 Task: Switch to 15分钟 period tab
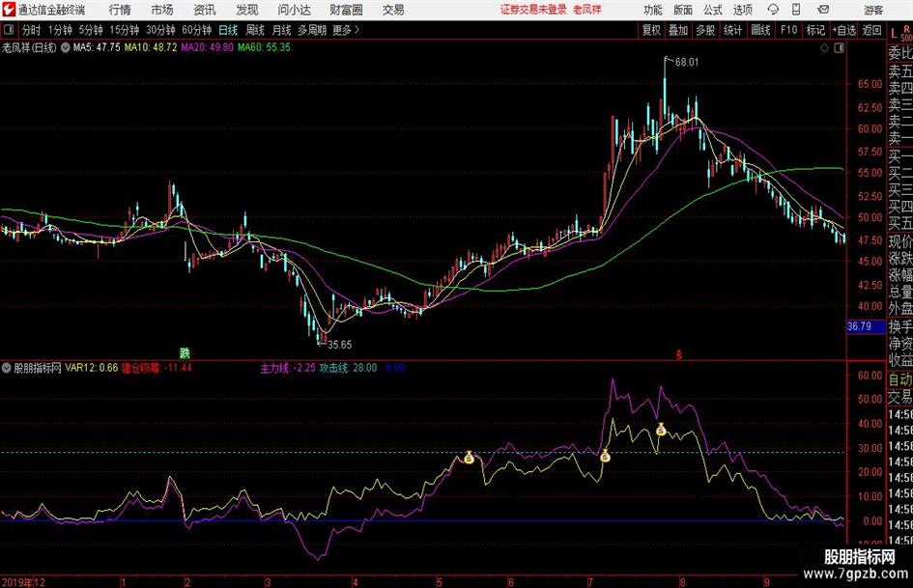point(124,30)
